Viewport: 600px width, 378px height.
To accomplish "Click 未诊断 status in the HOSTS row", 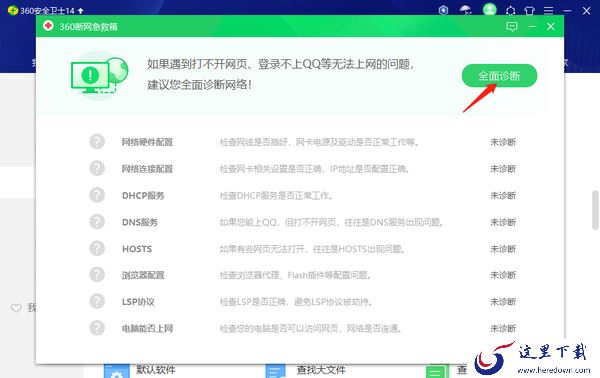I will (503, 249).
